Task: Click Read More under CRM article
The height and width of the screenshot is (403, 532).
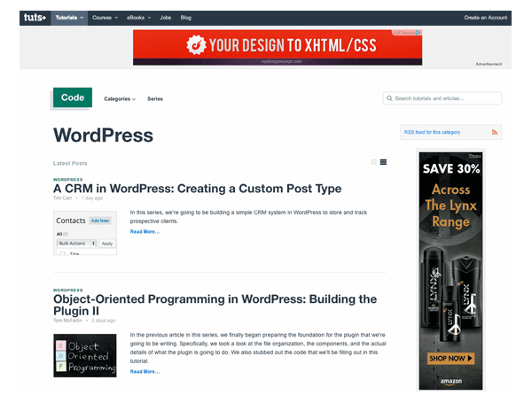Action: pyautogui.click(x=145, y=231)
